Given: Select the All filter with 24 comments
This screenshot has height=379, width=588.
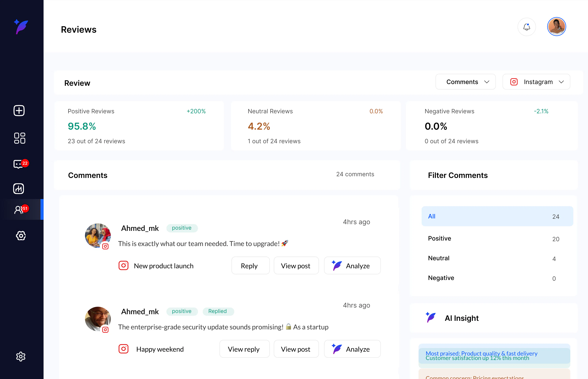Looking at the screenshot, I should pos(497,216).
